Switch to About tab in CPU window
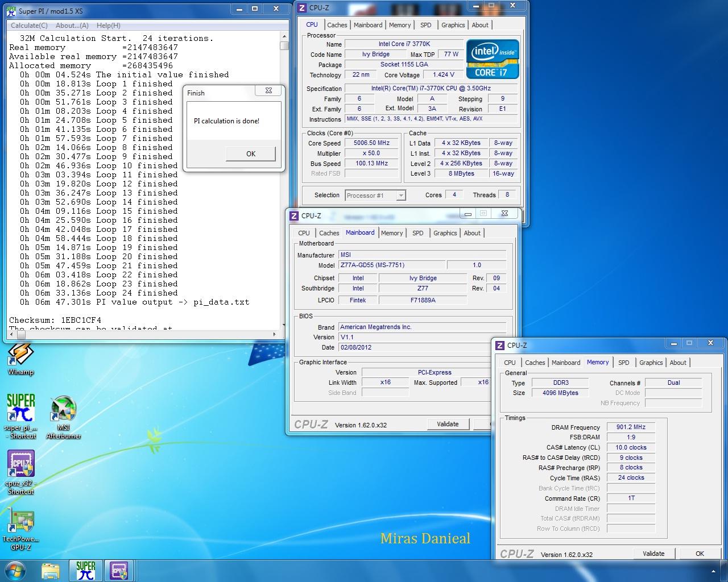 [480, 25]
